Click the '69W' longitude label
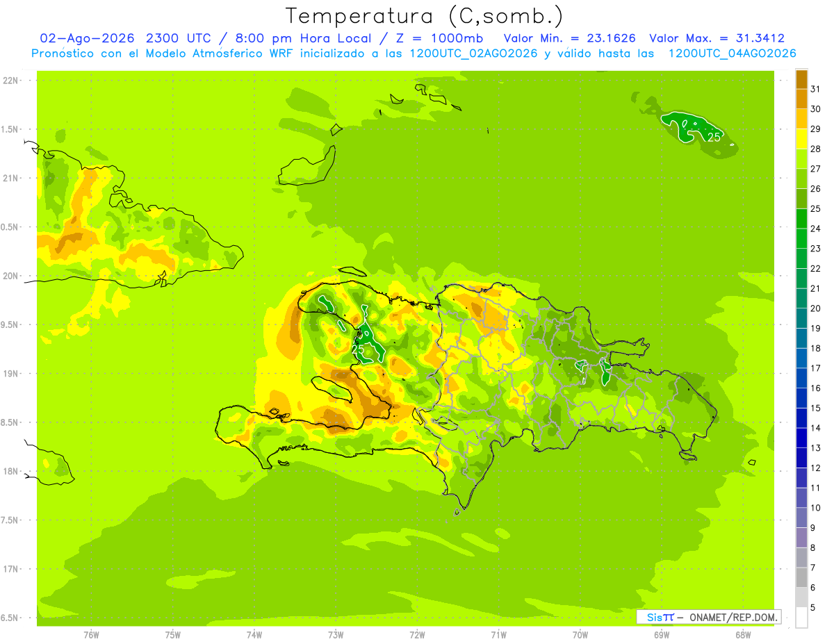Image resolution: width=834 pixels, height=644 pixels. (x=661, y=634)
